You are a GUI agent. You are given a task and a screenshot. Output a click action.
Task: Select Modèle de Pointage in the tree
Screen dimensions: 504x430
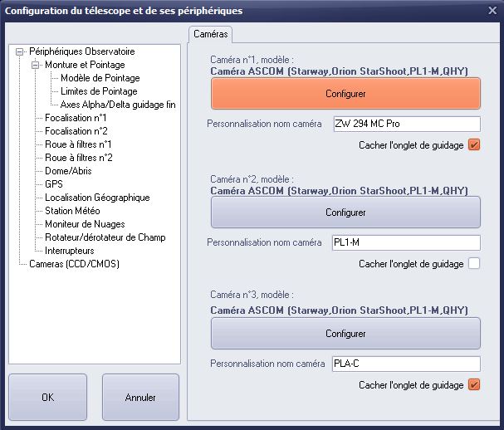coord(100,78)
